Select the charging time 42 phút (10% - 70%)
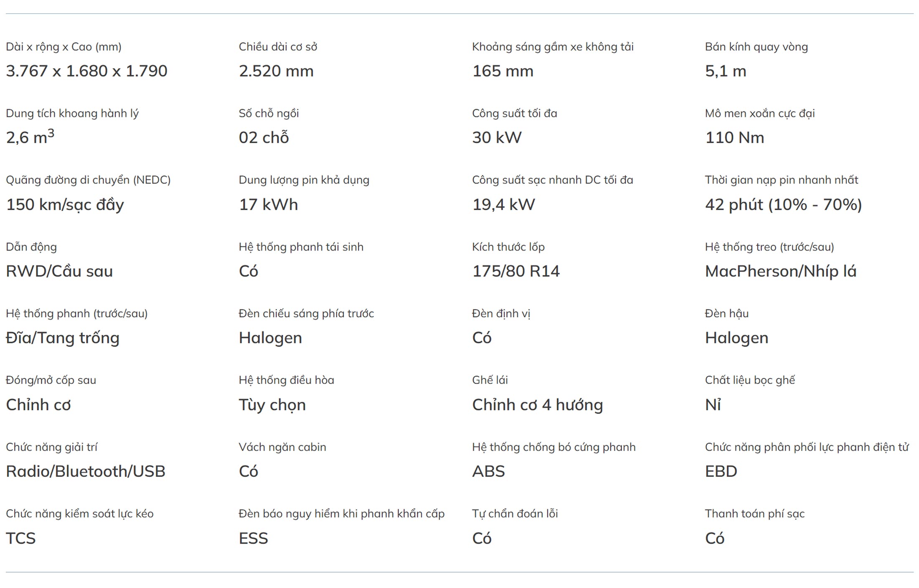919x588 pixels. click(783, 205)
